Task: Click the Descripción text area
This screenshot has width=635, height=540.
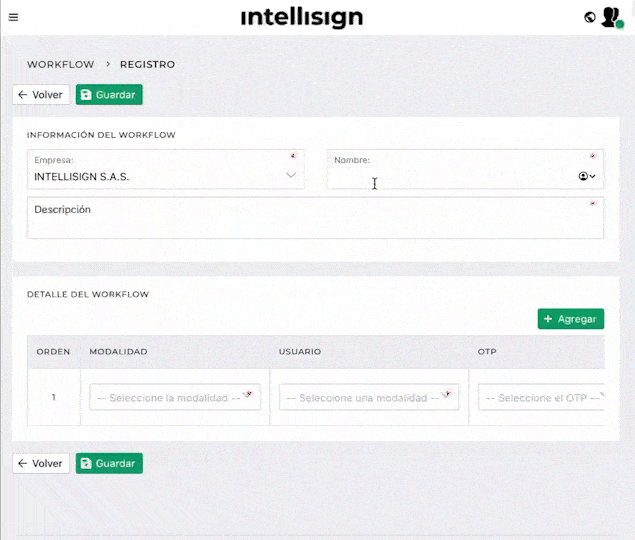Action: tap(315, 218)
